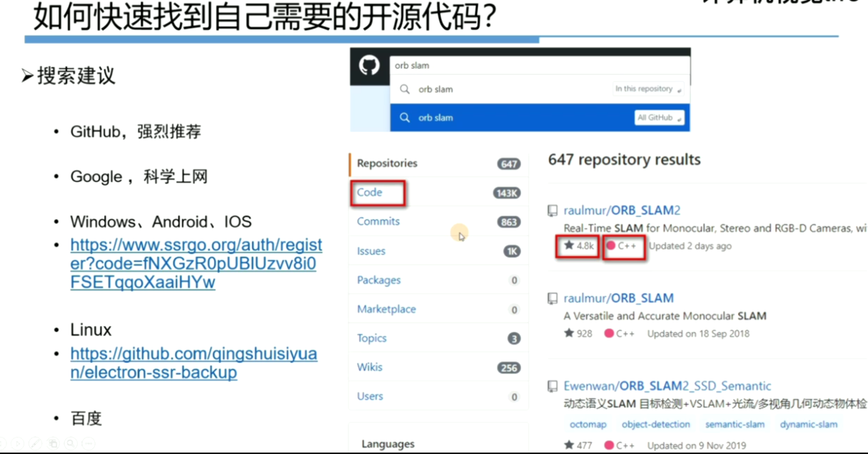Click the repository icon beside Ewenwan/ORB_SLAM2_SSD_Semantic

(552, 386)
